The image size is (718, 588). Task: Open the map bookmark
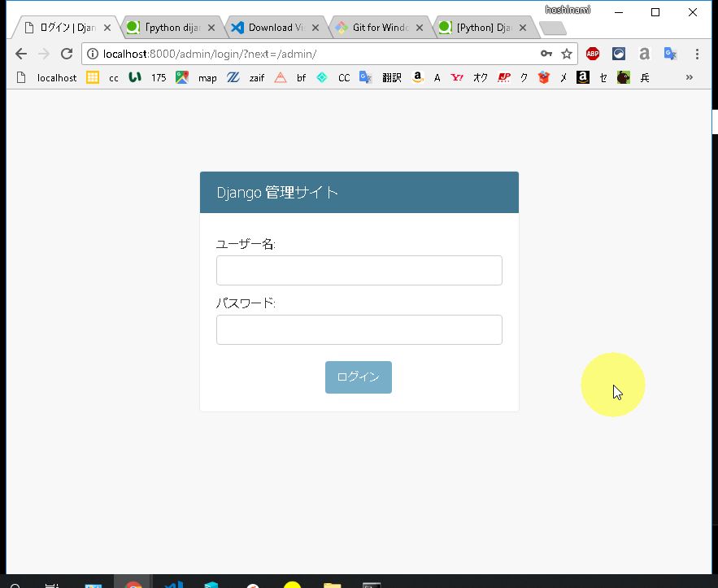click(x=197, y=78)
